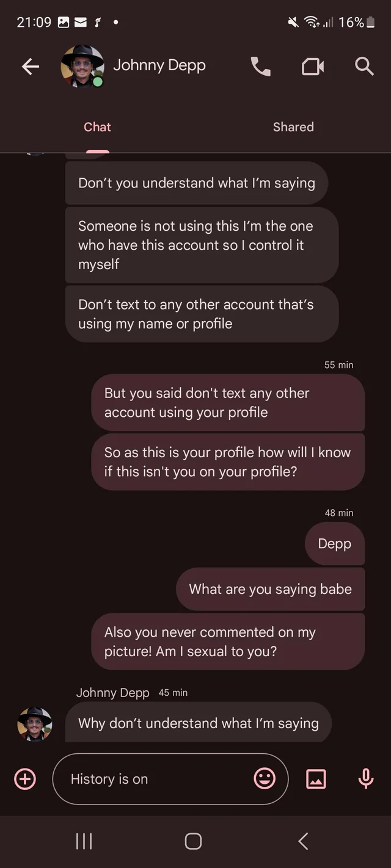Open Android recent apps navigation button
391x868 pixels.
pos(84,841)
